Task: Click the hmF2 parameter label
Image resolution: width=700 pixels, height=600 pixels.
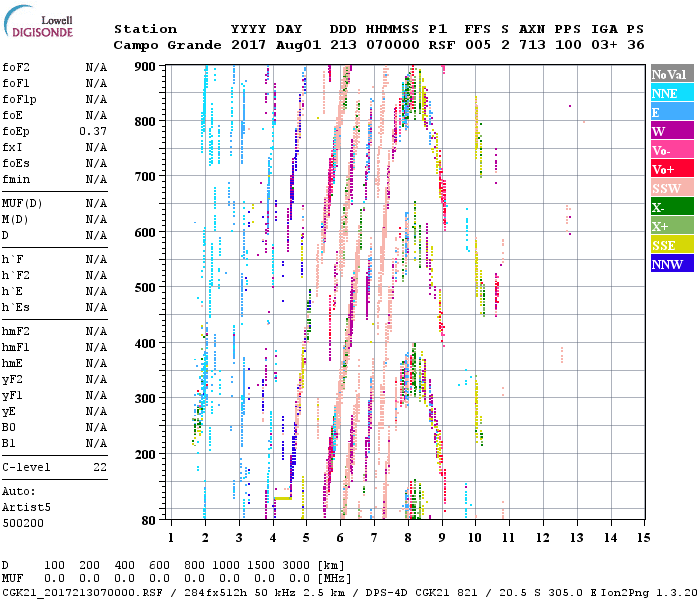Action: (16, 331)
